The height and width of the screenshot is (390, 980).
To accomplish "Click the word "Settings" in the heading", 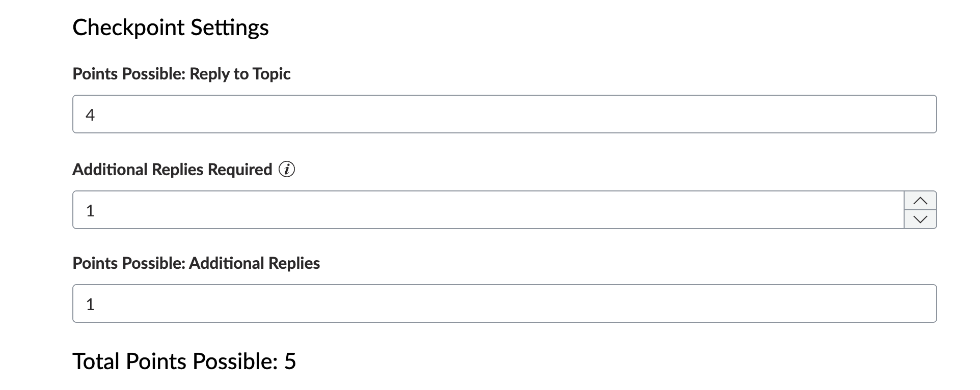I will pyautogui.click(x=230, y=27).
